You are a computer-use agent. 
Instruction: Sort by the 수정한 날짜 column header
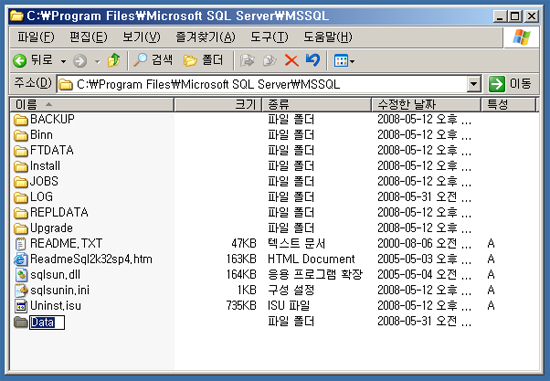point(426,104)
